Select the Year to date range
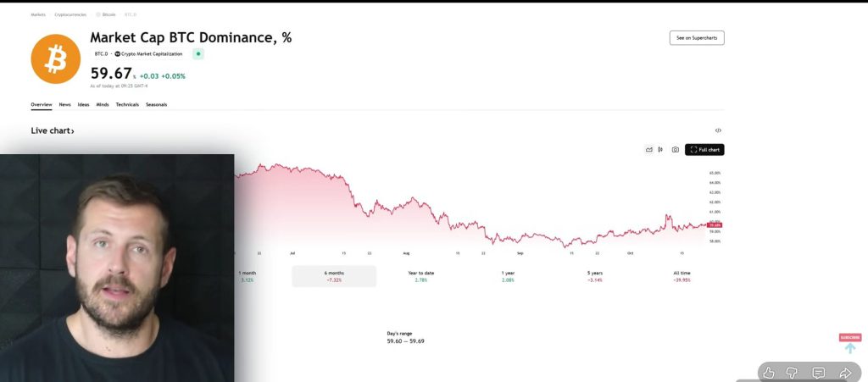868x382 pixels. 420,276
